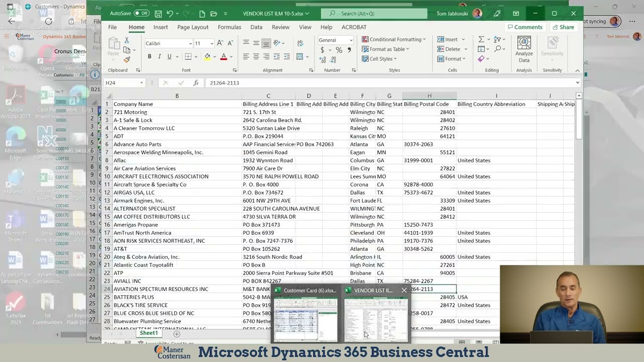The width and height of the screenshot is (644, 362).
Task: Click the Center horizontal align icon
Action: point(256,57)
